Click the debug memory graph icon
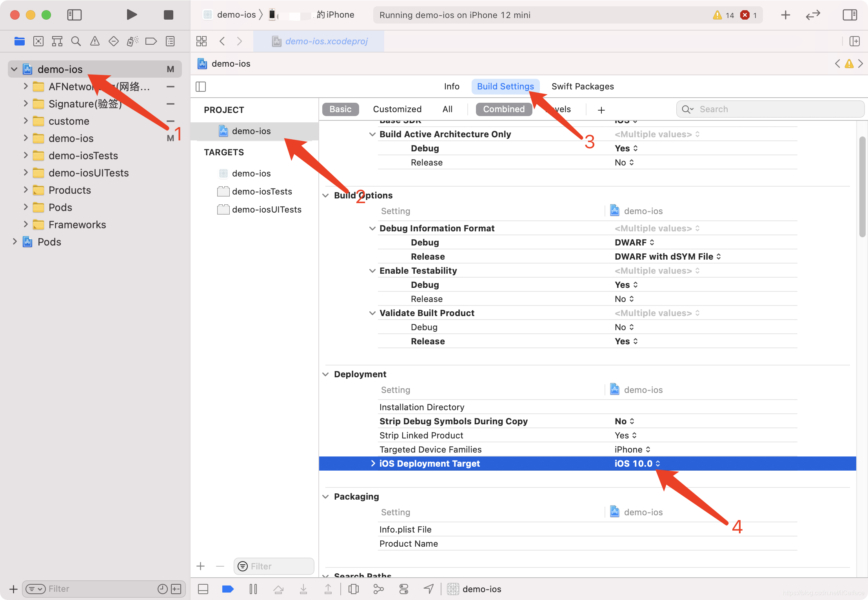 (378, 589)
